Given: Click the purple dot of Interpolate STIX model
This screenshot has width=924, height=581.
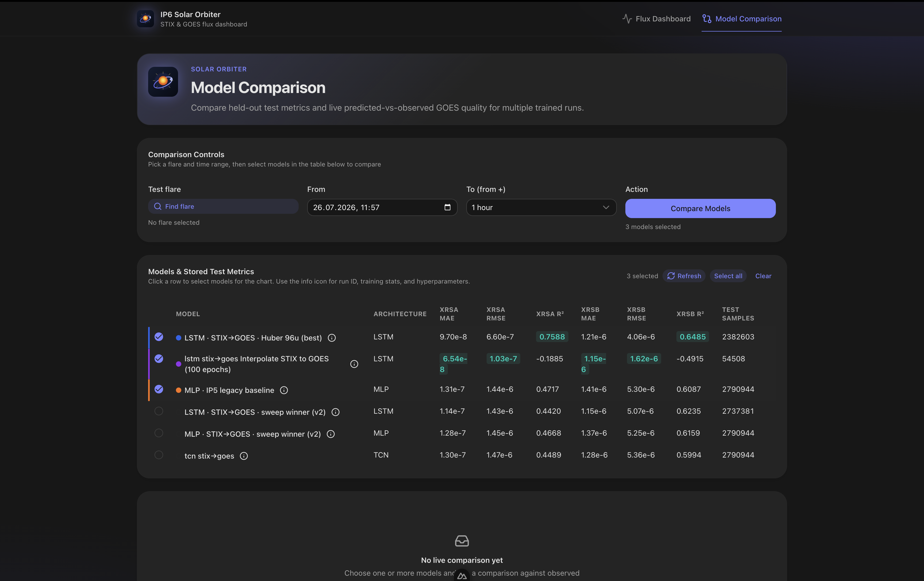Looking at the screenshot, I should click(178, 364).
